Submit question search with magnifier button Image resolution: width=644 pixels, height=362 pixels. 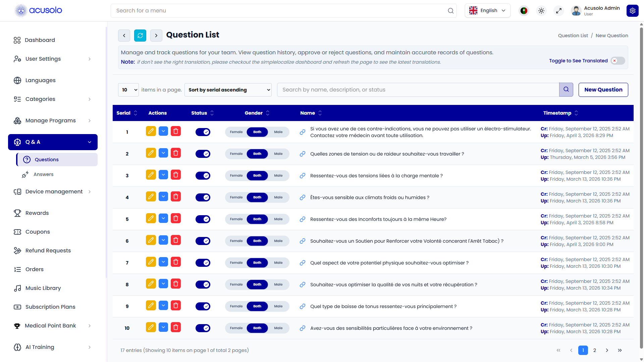(566, 90)
